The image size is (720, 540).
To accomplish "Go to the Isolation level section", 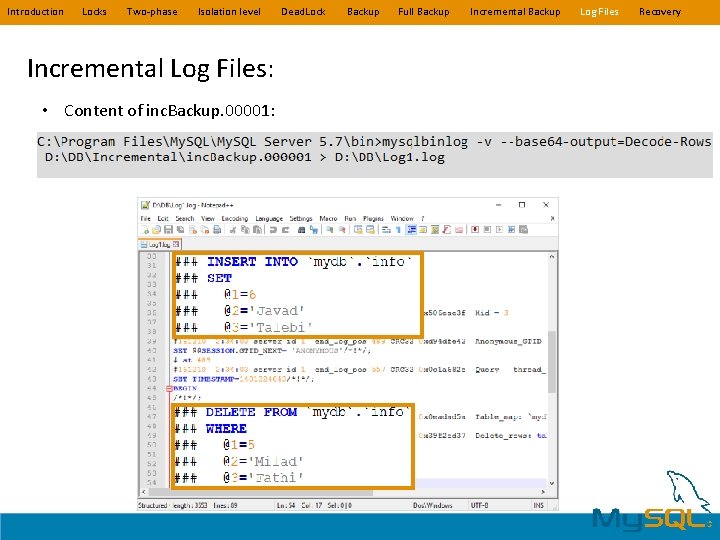I will [x=229, y=11].
